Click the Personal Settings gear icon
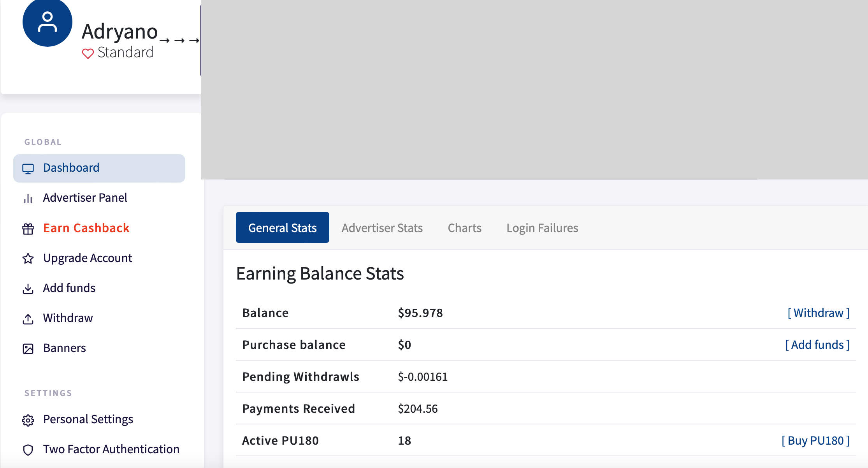 (28, 420)
